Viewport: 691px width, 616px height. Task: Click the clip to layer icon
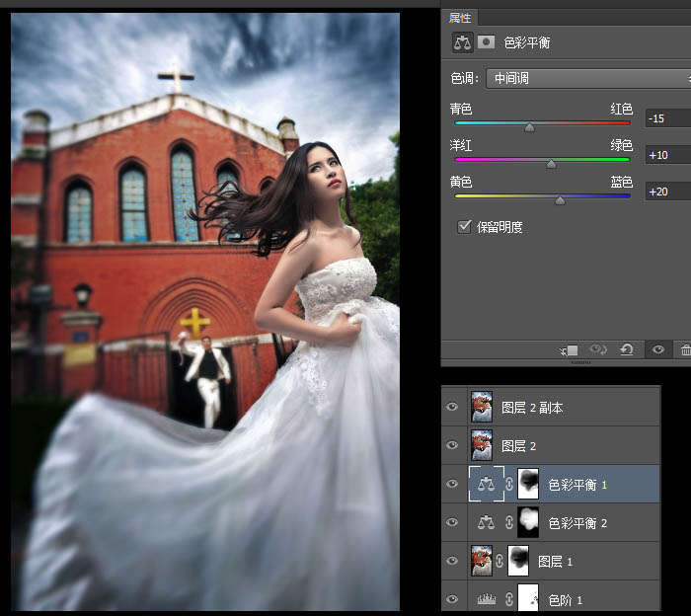click(569, 350)
